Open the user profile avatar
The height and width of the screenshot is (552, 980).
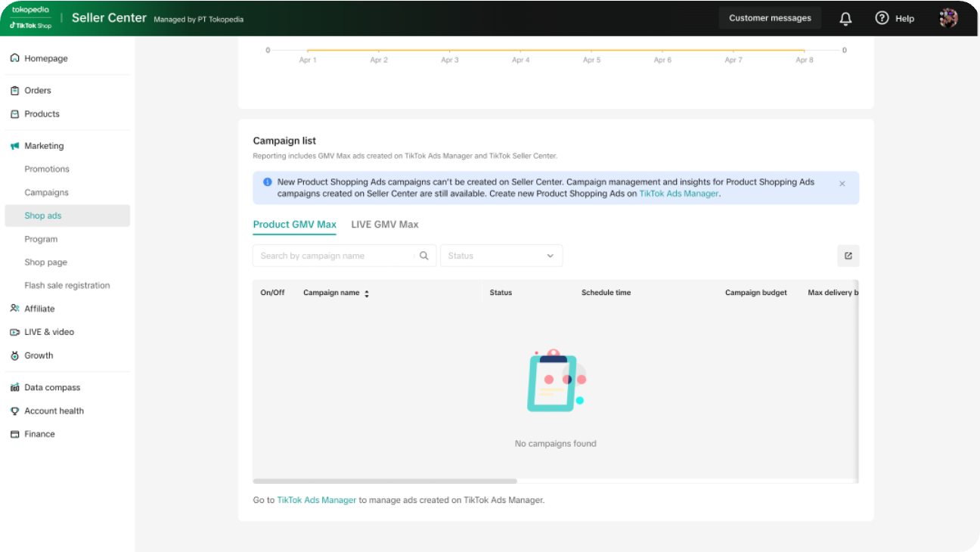click(948, 18)
